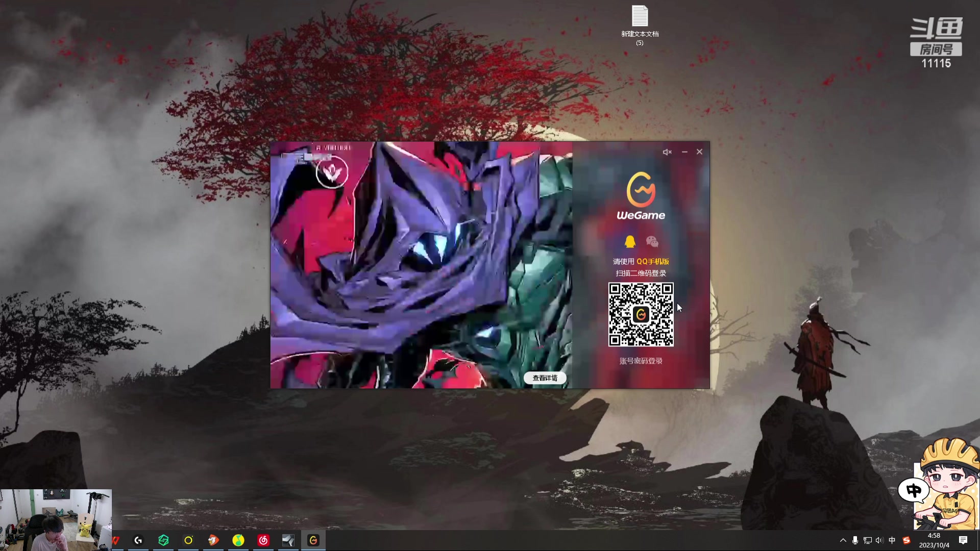Open the 新建文本文档 (5) desktop file
The width and height of the screenshot is (980, 551).
(x=640, y=26)
